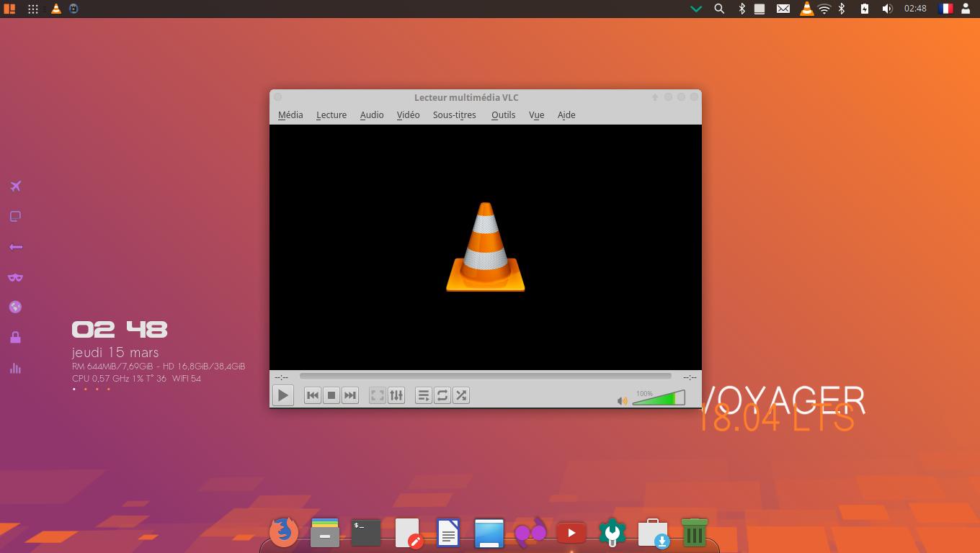This screenshot has height=553, width=980.
Task: Open the applications grid menu
Action: pyautogui.click(x=33, y=9)
